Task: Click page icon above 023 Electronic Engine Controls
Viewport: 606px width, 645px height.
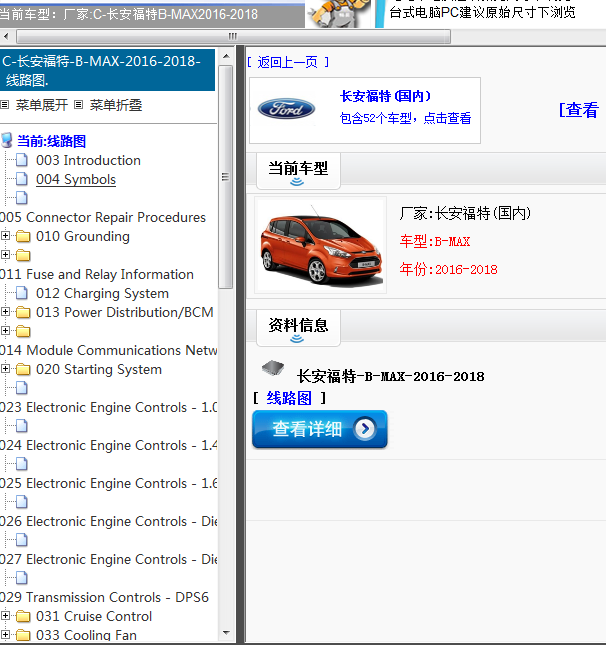Action: tap(22, 388)
